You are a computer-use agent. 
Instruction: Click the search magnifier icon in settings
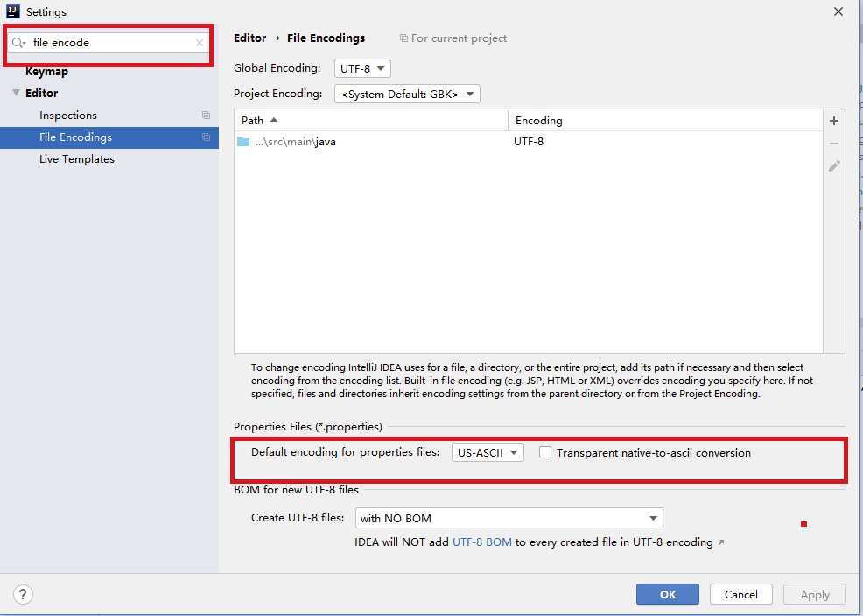pos(18,43)
